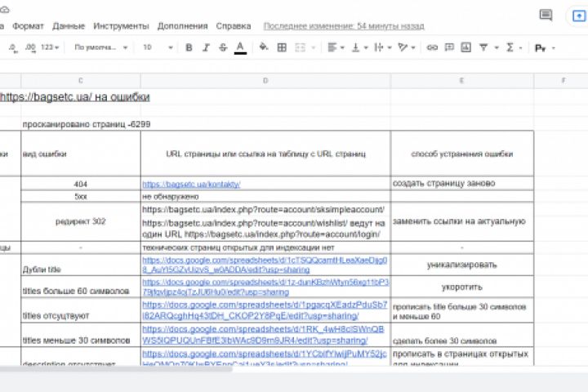Click the horizontal scrollbar
This screenshot has width=588, height=392.
pyautogui.click(x=116, y=369)
